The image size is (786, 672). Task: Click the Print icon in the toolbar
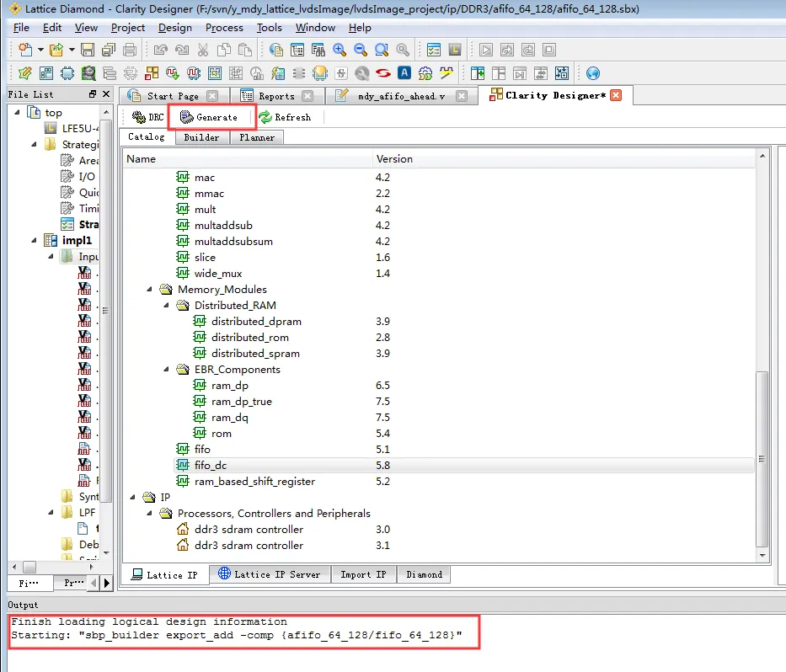point(130,50)
